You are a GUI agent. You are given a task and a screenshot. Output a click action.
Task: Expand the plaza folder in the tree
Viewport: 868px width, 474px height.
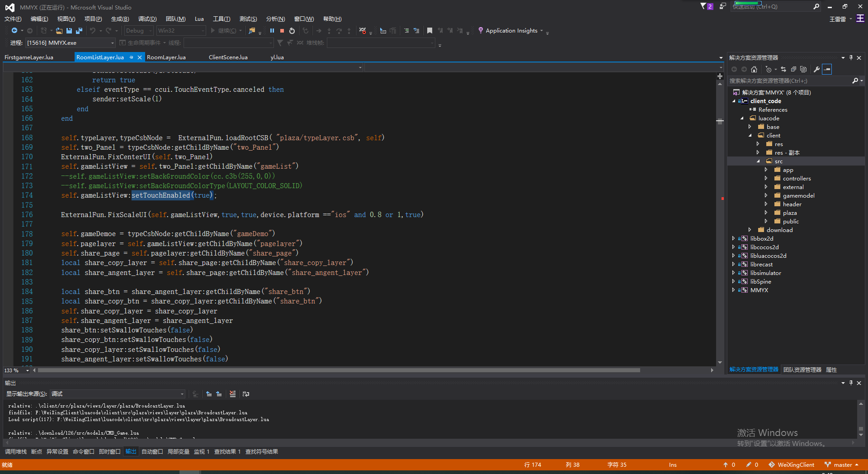click(766, 213)
